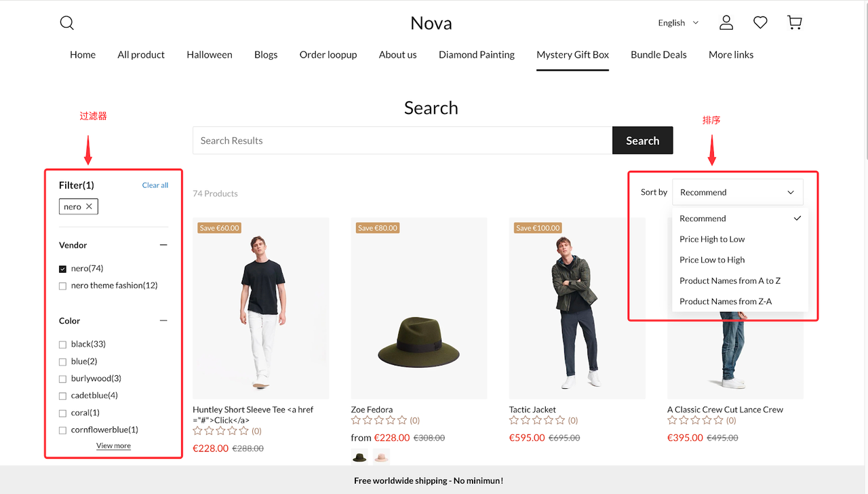Screen dimensions: 868x494
Task: Select the green Zoe Fedora color swatch
Action: [359, 457]
